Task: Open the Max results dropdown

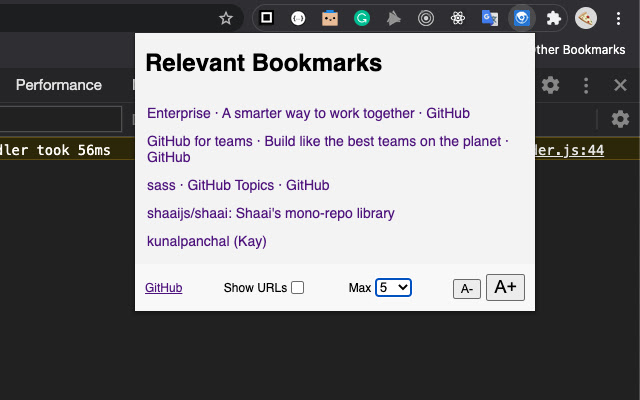Action: pos(393,287)
